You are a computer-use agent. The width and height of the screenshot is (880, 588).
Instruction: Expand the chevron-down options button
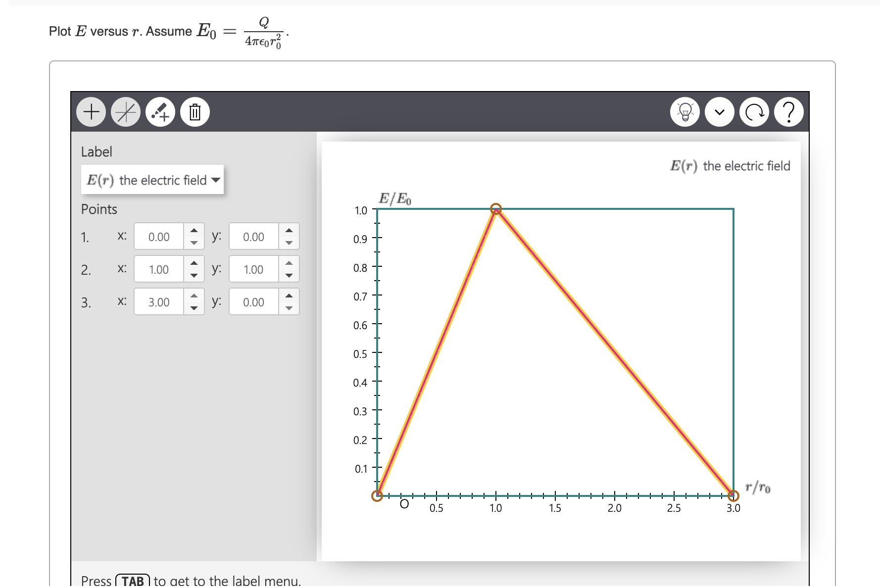pos(720,112)
